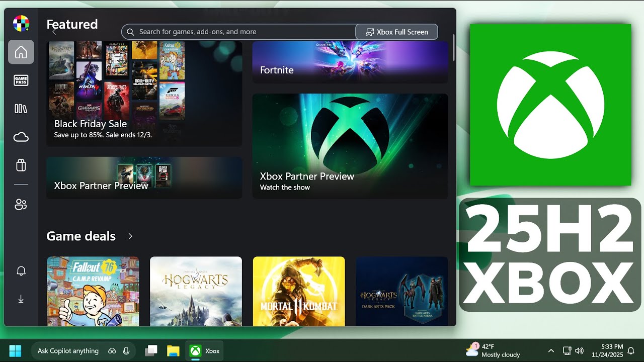Click the search magnifier icon
Image resolution: width=644 pixels, height=362 pixels.
[130, 32]
